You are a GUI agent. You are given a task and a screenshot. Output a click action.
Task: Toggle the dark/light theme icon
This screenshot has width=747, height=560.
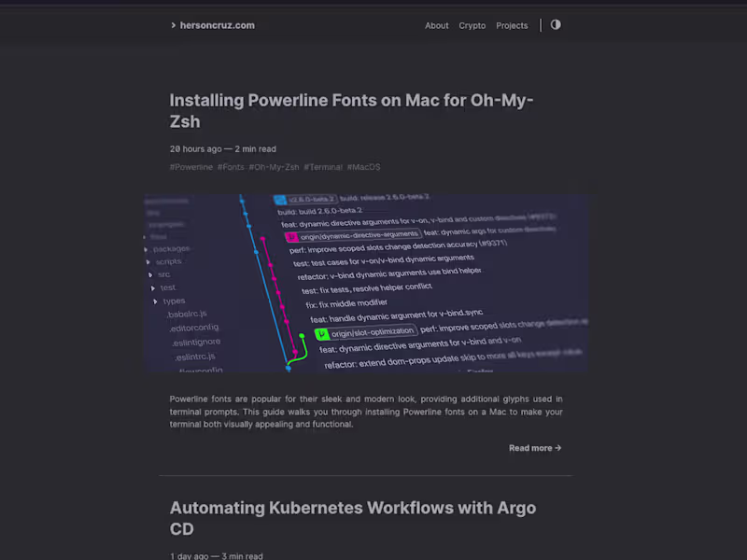[556, 25]
